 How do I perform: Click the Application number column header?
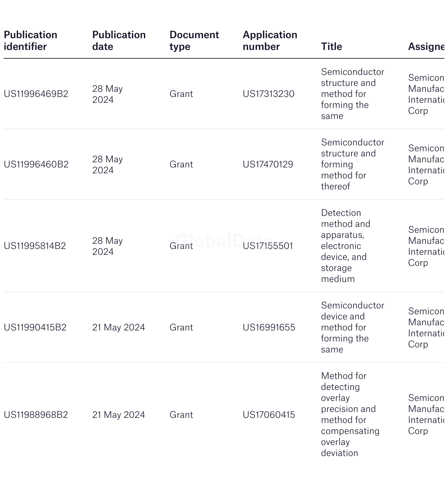pyautogui.click(x=270, y=41)
